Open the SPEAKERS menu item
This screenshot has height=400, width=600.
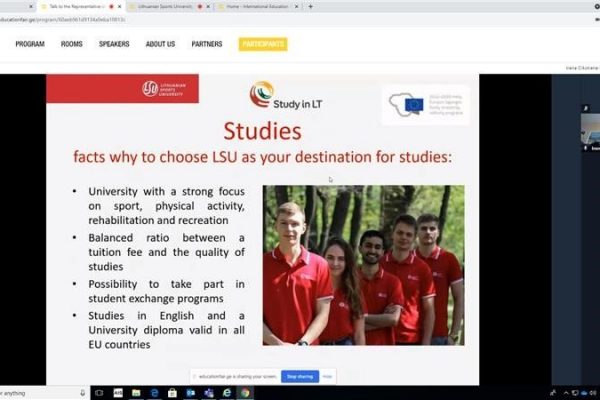tap(114, 44)
